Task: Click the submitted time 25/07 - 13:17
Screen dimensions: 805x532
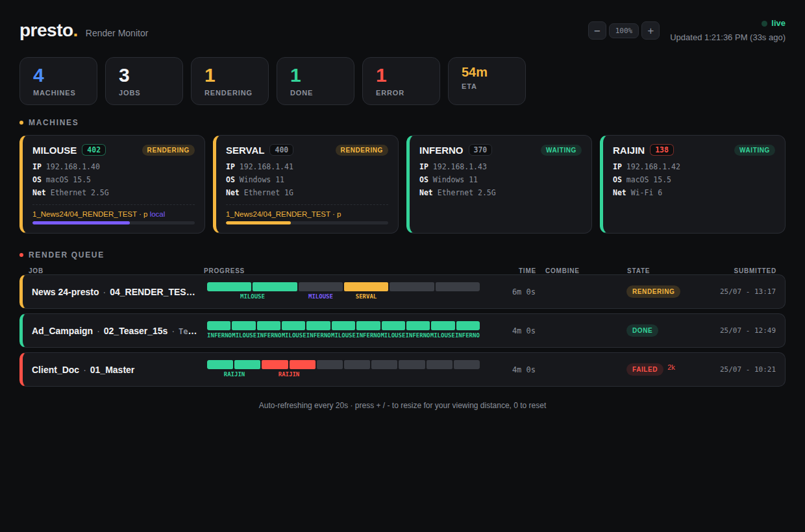Action: point(748,292)
